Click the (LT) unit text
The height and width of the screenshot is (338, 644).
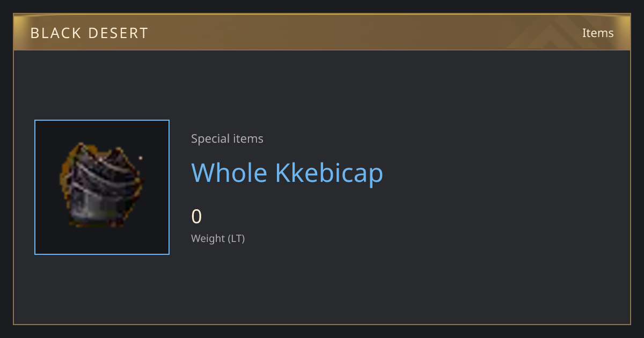click(x=237, y=238)
